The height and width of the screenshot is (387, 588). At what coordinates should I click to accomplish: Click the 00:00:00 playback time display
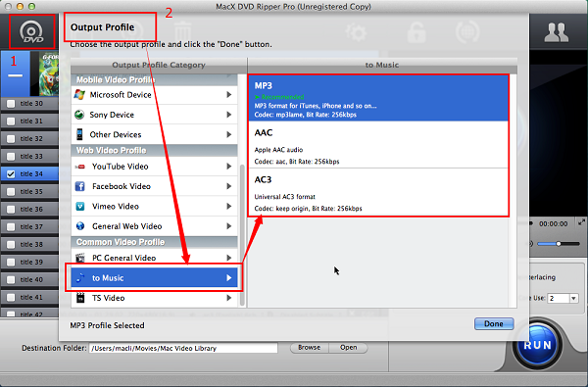tap(553, 224)
